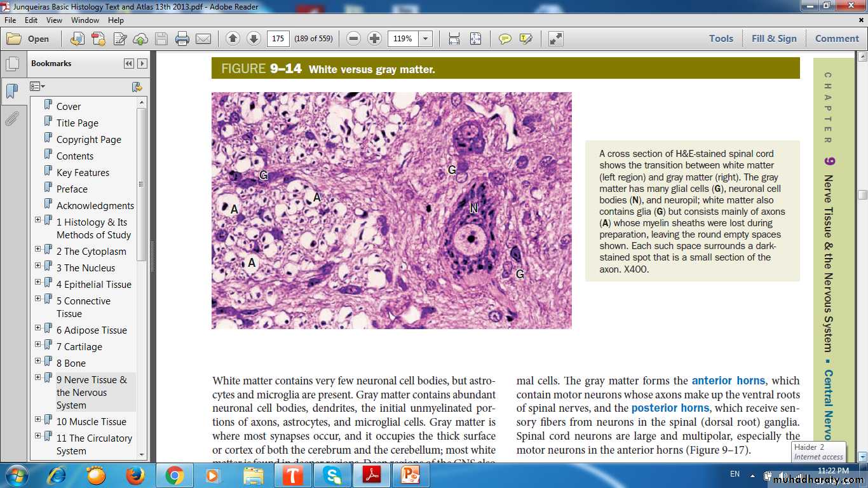Click the page number input field
This screenshot has height=488, width=868.
click(278, 39)
